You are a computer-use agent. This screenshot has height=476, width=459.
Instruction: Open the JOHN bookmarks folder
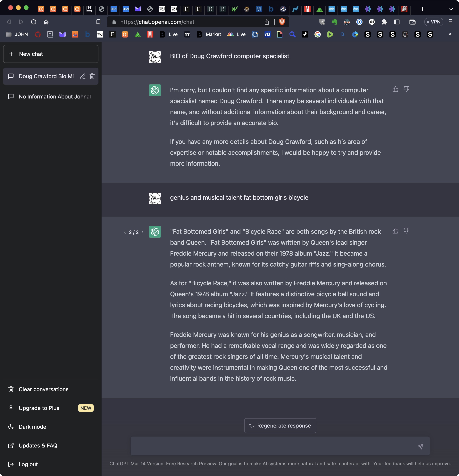17,34
